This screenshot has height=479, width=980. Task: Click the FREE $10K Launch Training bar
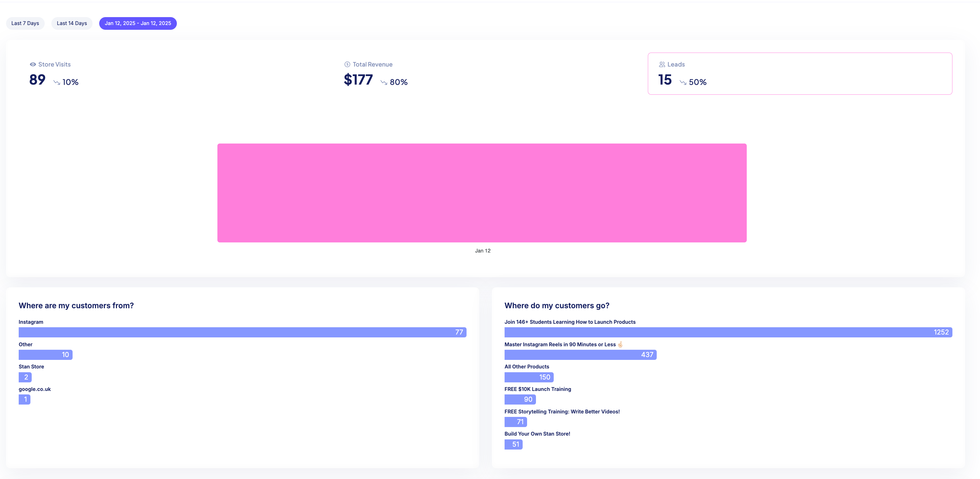click(520, 399)
